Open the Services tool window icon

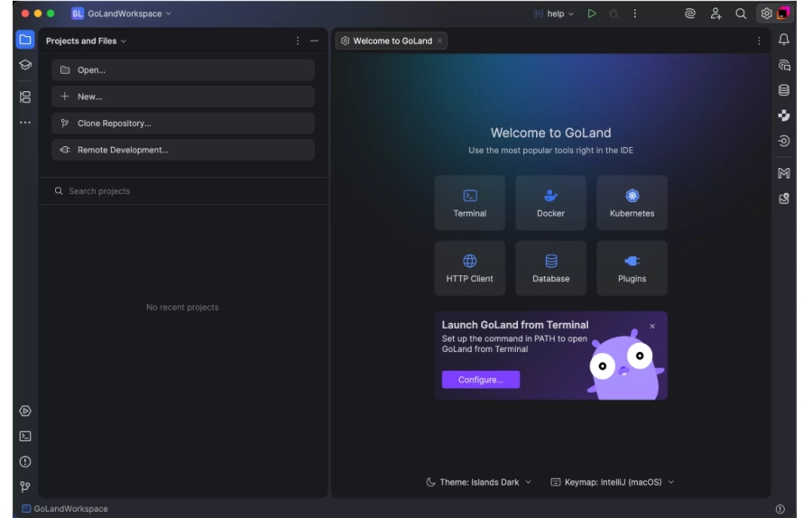click(25, 412)
